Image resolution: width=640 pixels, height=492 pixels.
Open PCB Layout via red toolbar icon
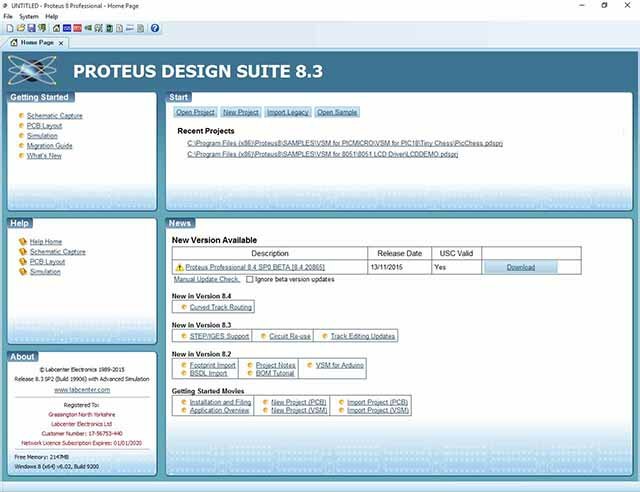(78, 28)
